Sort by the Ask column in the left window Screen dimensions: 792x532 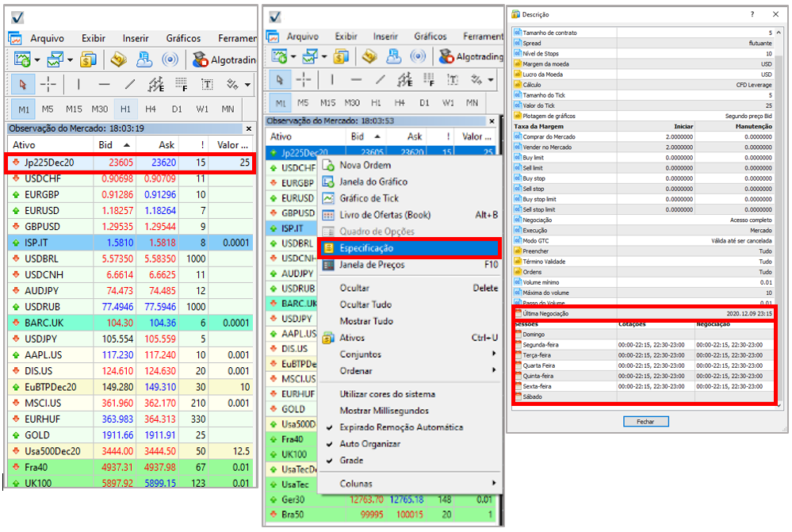tap(157, 145)
